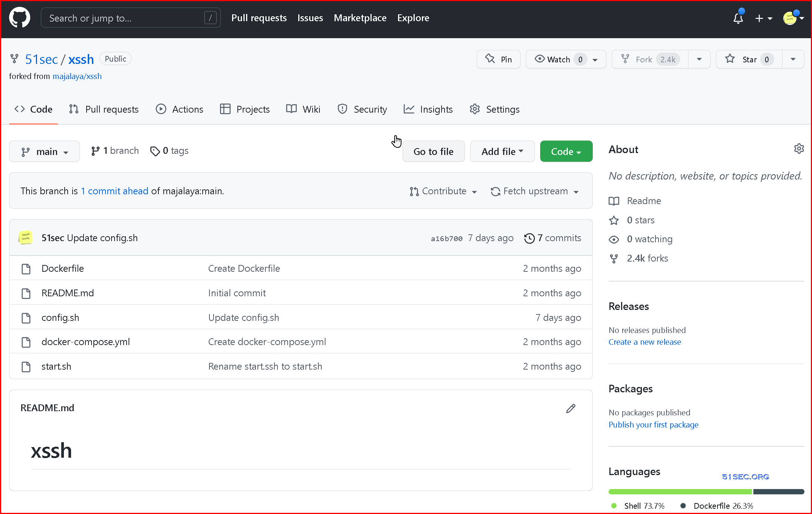Switch to the Settings tab

point(494,109)
